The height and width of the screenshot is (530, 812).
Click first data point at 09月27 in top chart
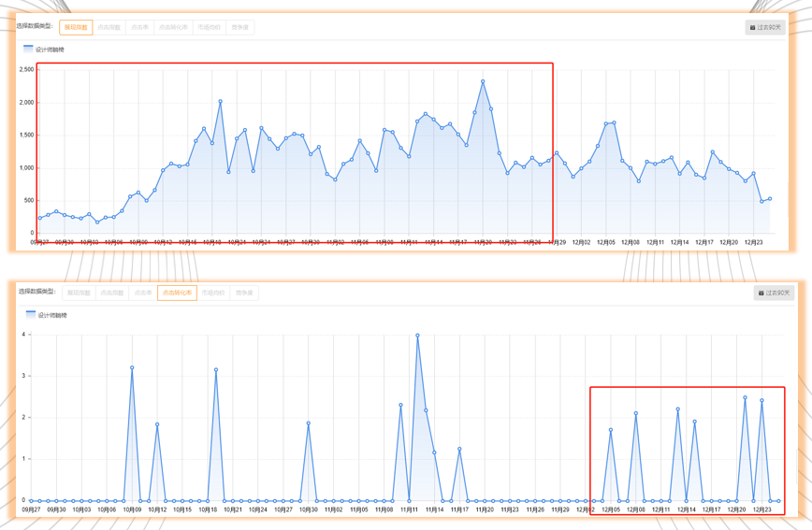click(40, 218)
